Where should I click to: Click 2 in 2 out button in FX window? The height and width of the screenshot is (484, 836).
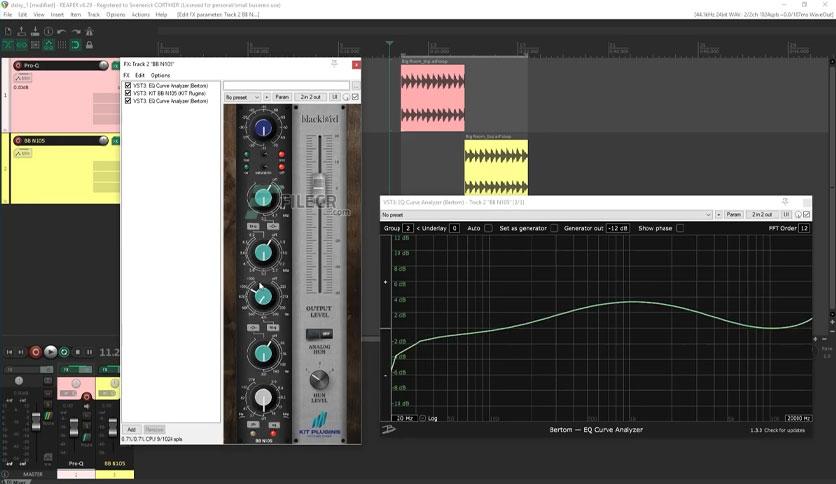click(310, 97)
